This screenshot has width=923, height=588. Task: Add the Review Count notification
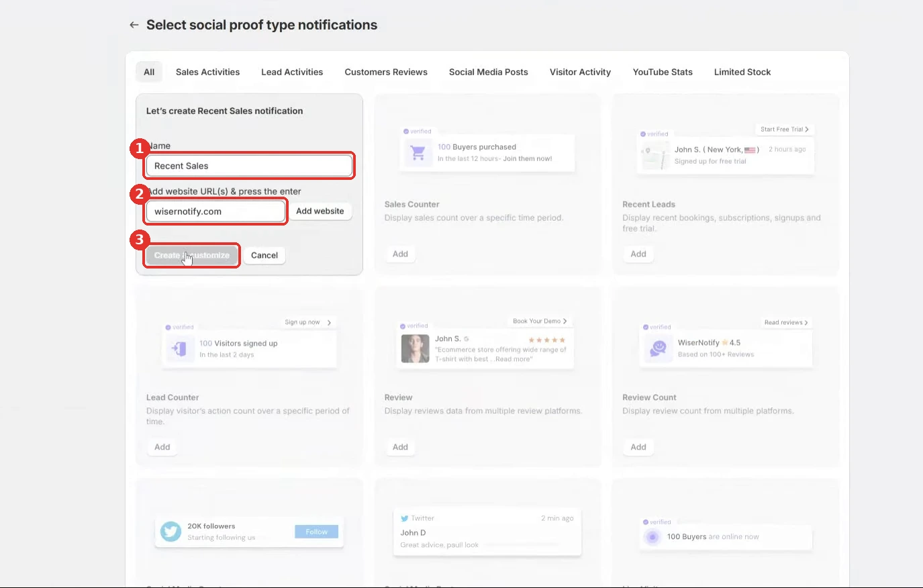(x=638, y=447)
